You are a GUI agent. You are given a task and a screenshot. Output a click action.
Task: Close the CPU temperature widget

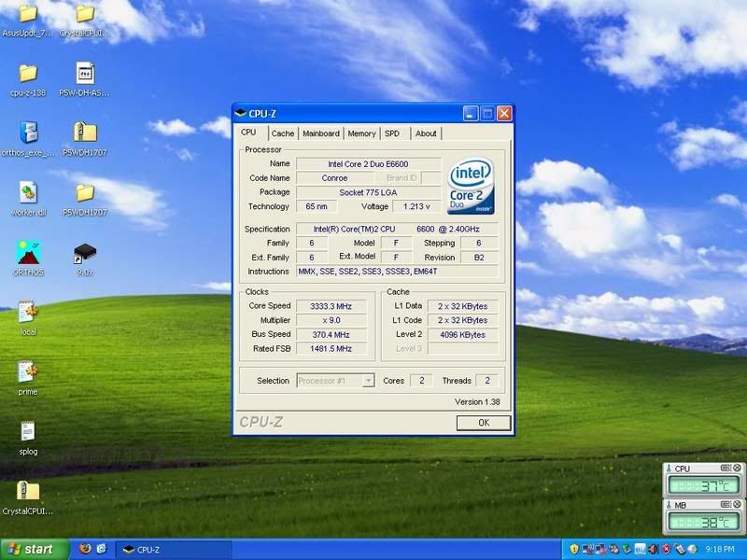coord(737,469)
